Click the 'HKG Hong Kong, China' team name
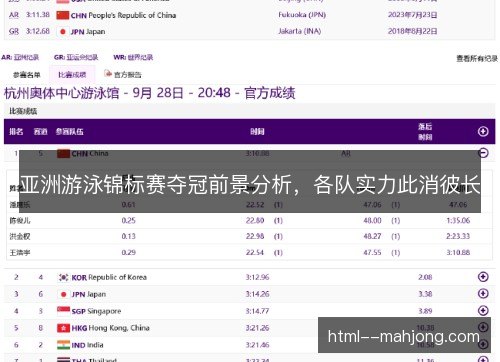The height and width of the screenshot is (362, 500). (x=110, y=328)
